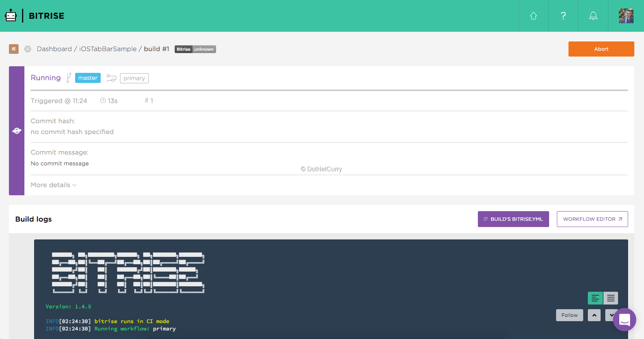This screenshot has width=644, height=339.
Task: Click the running status spinner icon
Action: [17, 131]
